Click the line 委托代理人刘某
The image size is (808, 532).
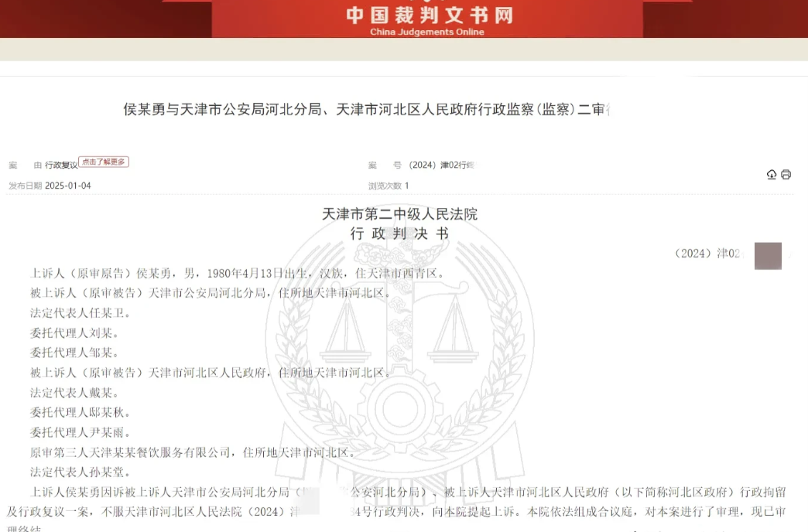75,333
